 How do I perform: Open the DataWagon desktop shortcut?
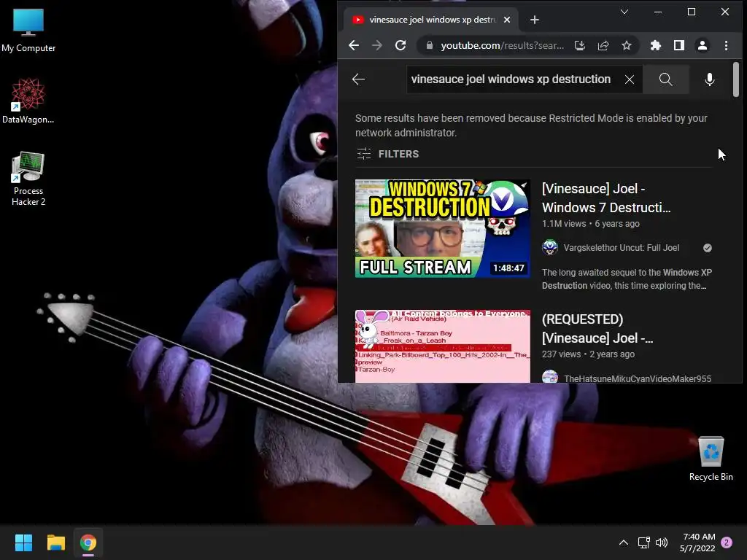point(28,101)
